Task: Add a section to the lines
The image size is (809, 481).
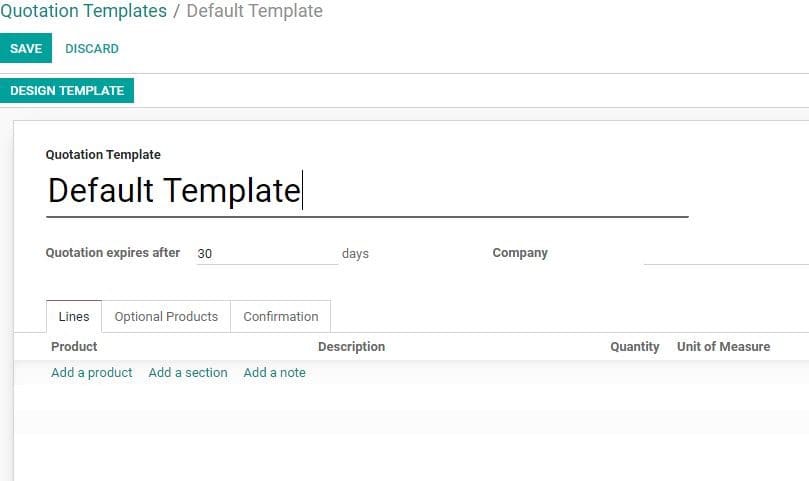Action: pyautogui.click(x=188, y=373)
